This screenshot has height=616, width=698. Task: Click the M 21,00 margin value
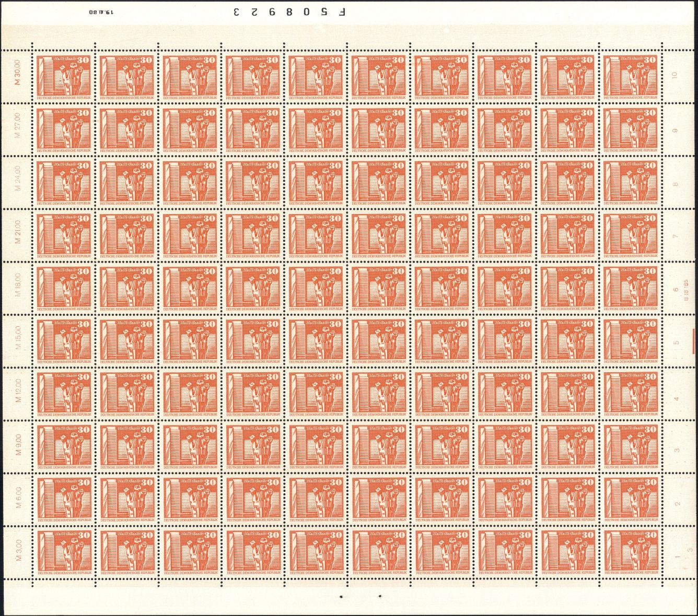(x=18, y=232)
